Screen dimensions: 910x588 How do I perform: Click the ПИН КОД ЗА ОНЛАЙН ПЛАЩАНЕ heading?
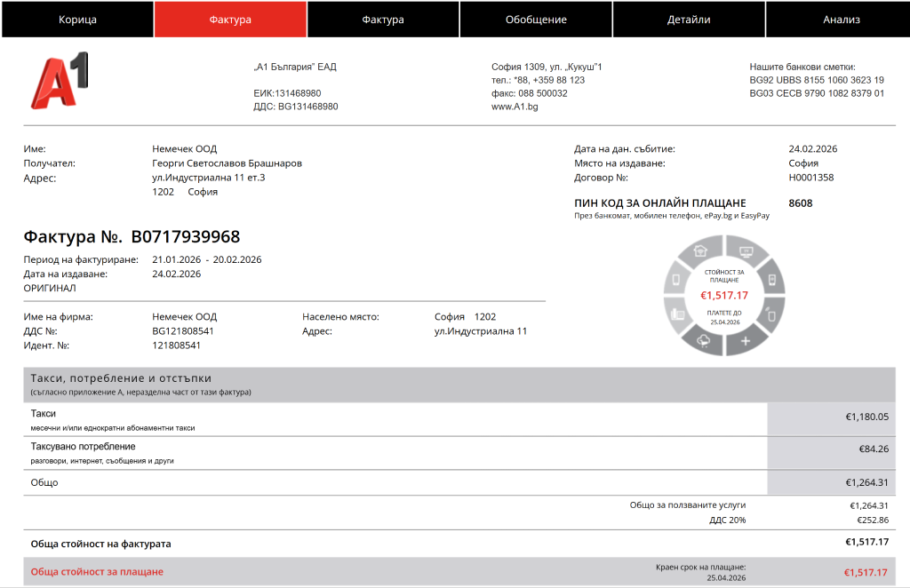[660, 203]
